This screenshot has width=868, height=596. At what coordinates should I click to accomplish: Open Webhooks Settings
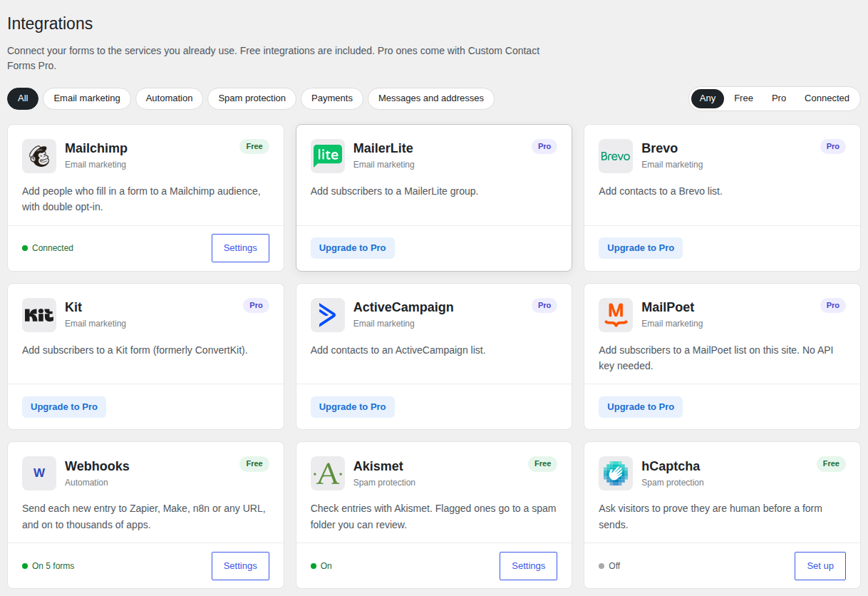(x=240, y=566)
